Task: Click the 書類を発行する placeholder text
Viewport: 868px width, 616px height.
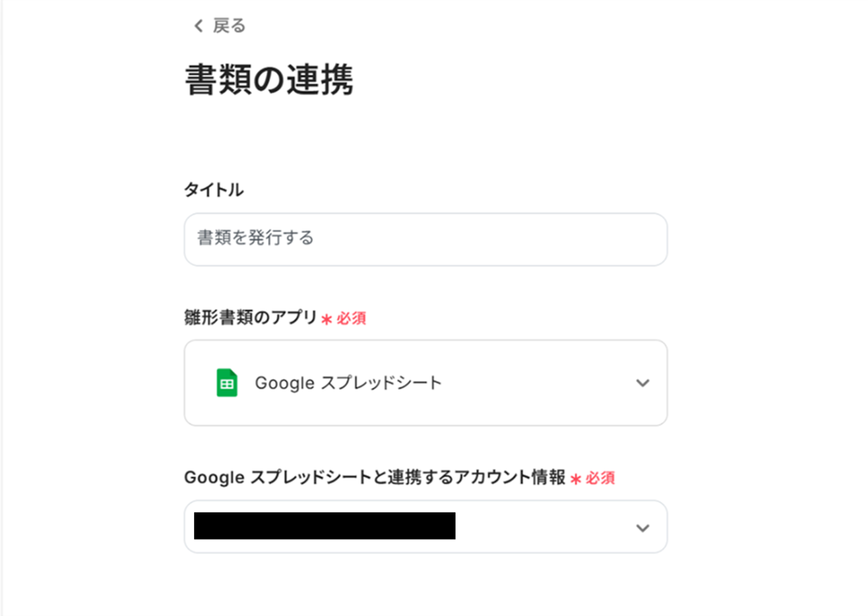Action: click(x=256, y=238)
